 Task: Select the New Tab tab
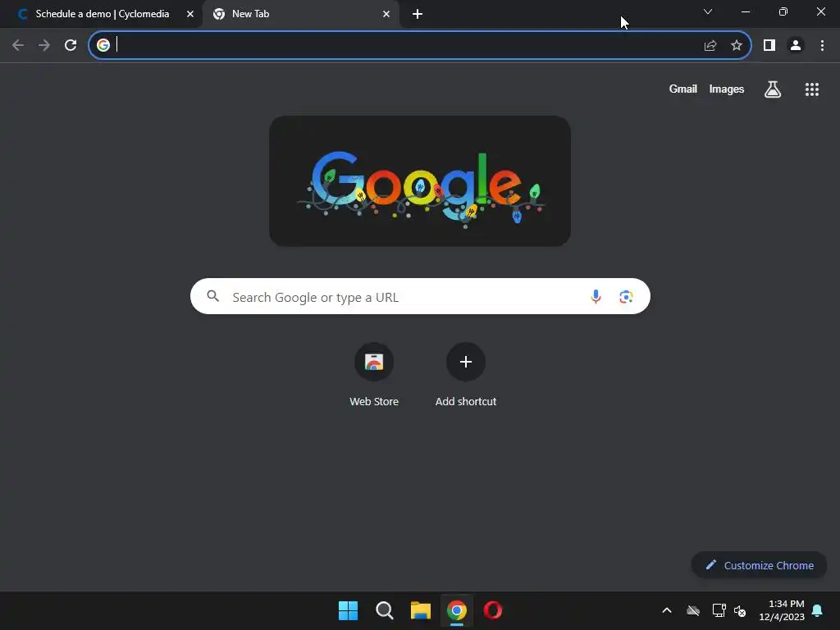(x=300, y=14)
